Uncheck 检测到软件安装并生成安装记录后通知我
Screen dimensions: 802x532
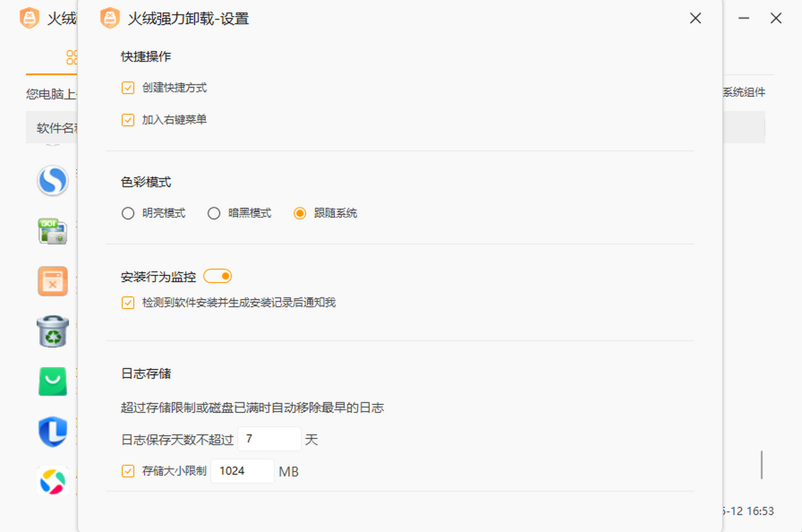128,303
